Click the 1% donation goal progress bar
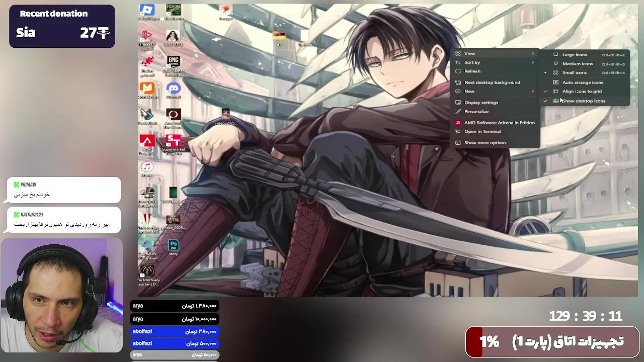The height and width of the screenshot is (362, 644). coord(552,342)
